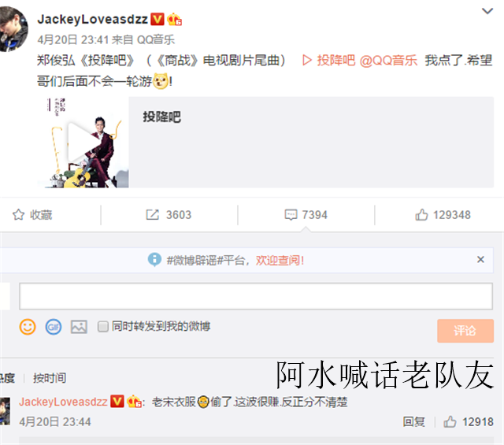
Task: Open comments via the 7394 bubble icon
Action: [291, 215]
